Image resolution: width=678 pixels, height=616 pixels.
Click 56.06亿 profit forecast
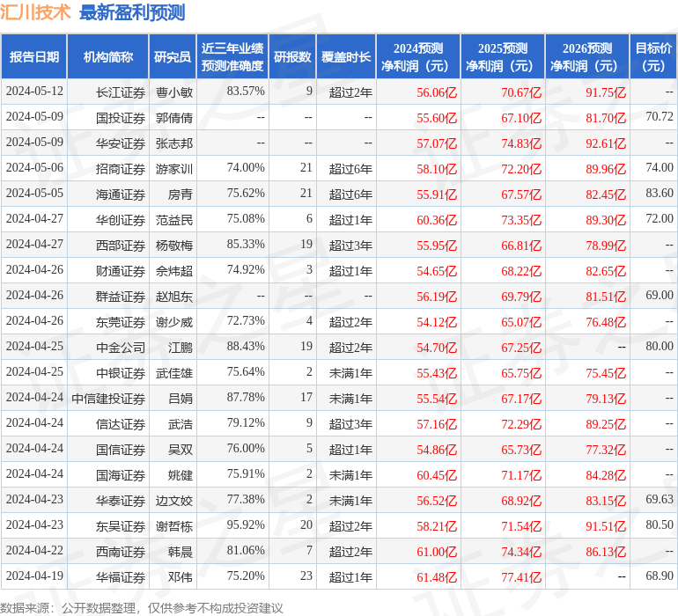[437, 92]
